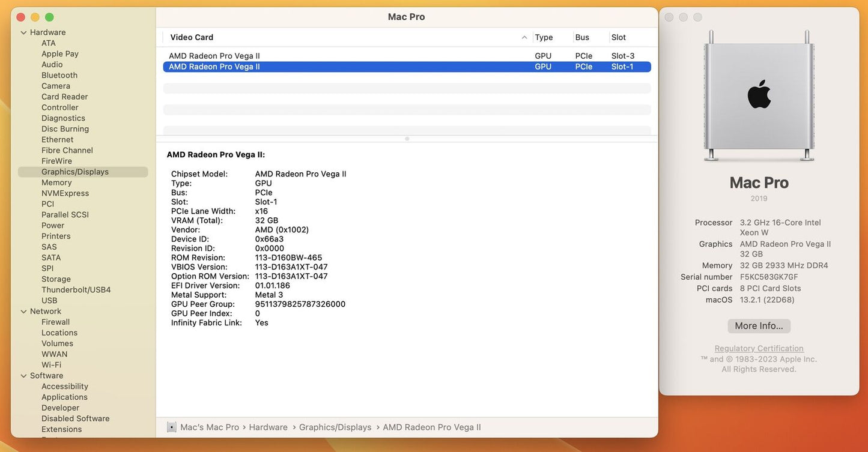The width and height of the screenshot is (868, 452).
Task: Select Firewall under Network
Action: tap(55, 322)
